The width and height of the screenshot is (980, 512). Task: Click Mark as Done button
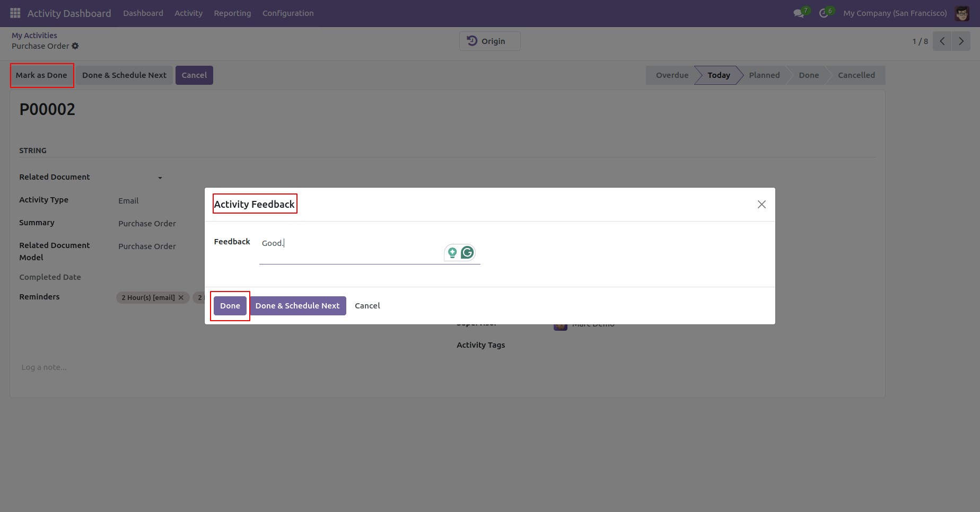tap(41, 75)
